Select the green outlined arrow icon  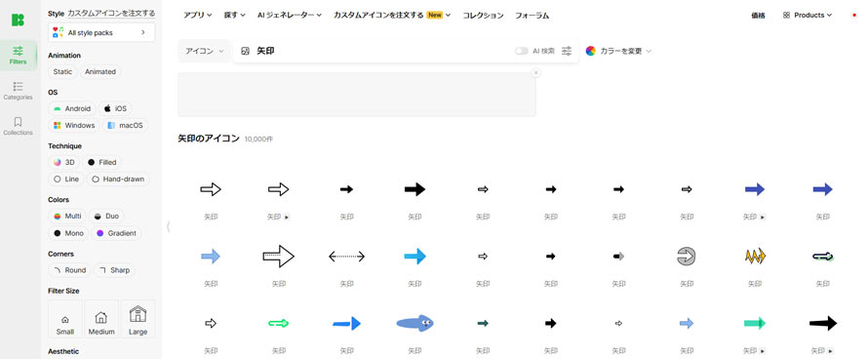pos(279,323)
